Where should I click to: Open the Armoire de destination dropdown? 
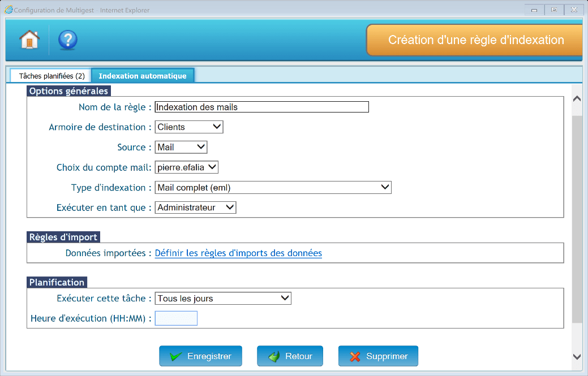pos(189,127)
